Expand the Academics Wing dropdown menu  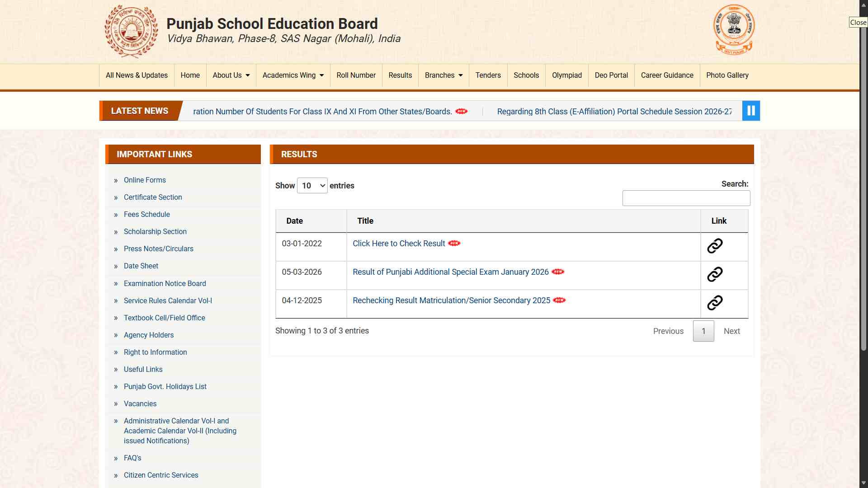pos(293,75)
